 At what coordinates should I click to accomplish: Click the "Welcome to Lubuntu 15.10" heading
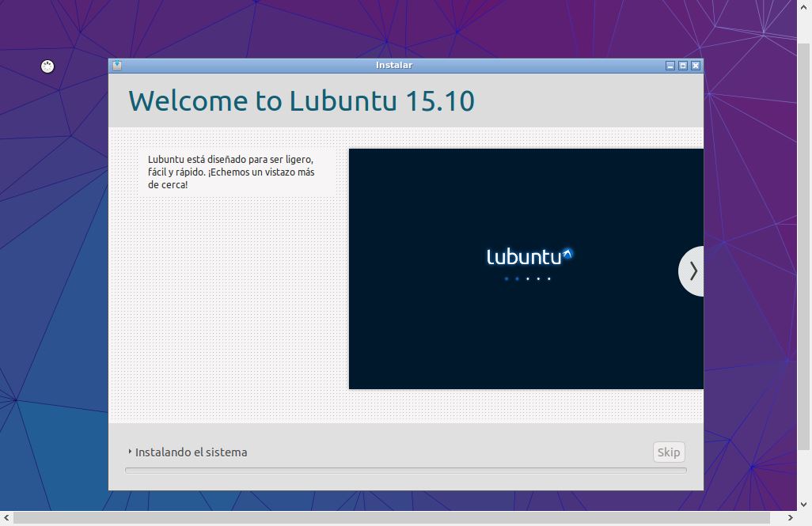[302, 101]
